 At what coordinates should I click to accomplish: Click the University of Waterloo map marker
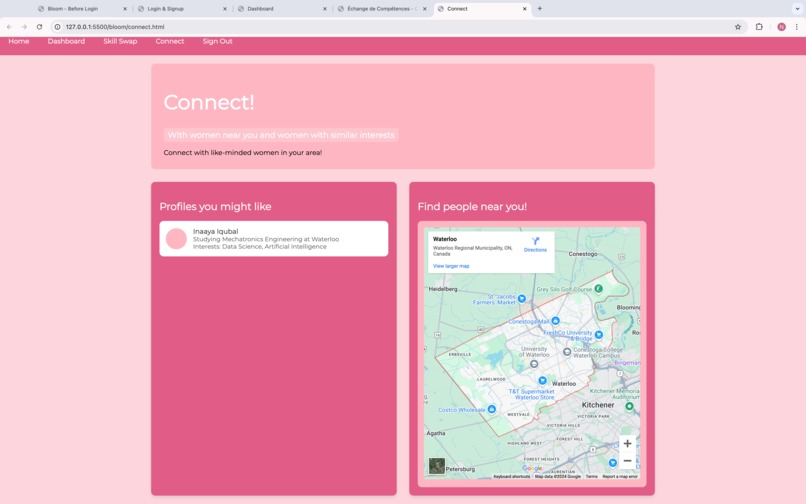pyautogui.click(x=534, y=364)
